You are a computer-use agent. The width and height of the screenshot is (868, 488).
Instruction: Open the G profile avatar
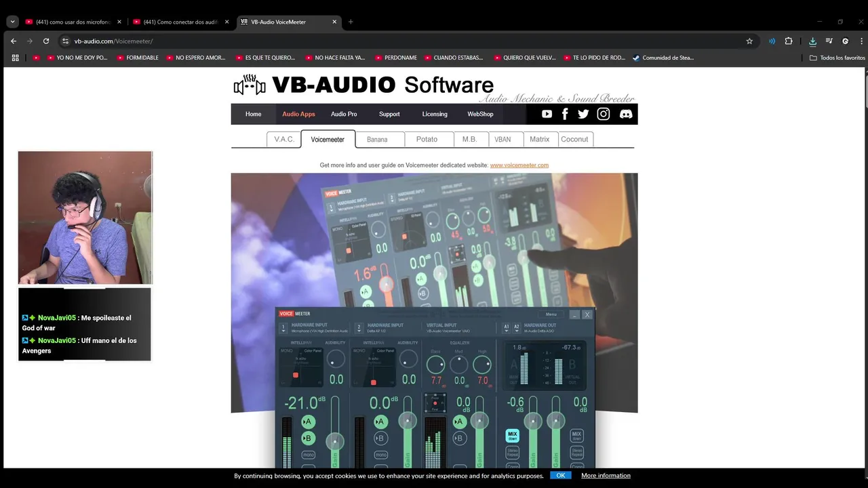click(x=845, y=41)
